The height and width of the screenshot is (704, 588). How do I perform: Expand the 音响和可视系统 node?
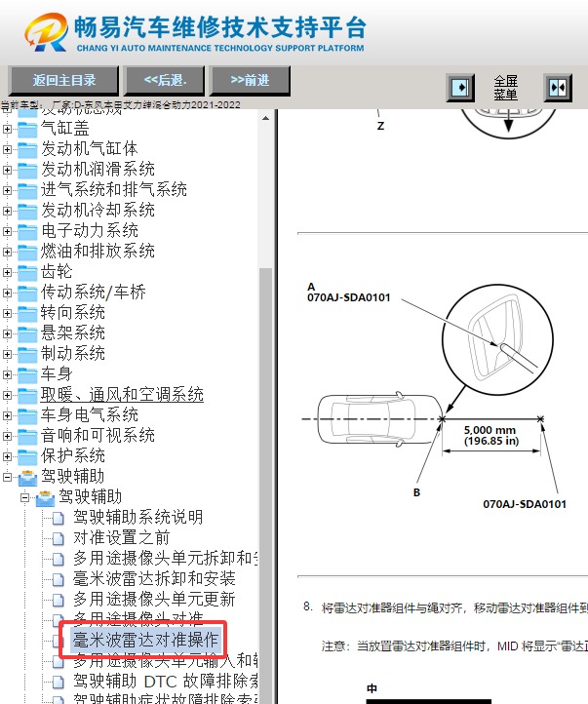click(7, 436)
